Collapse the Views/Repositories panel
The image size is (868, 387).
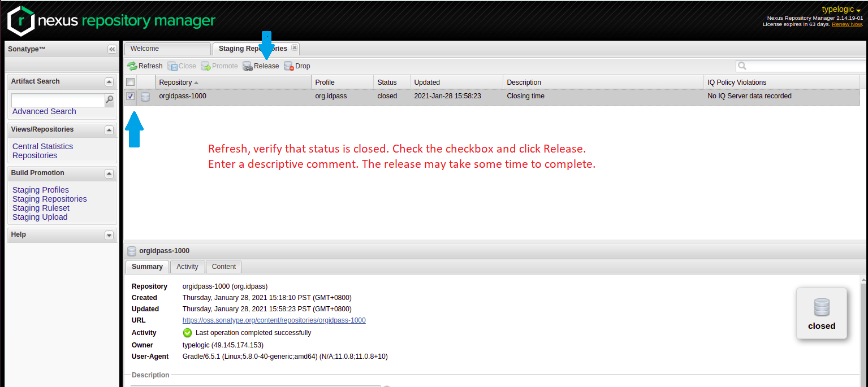109,130
